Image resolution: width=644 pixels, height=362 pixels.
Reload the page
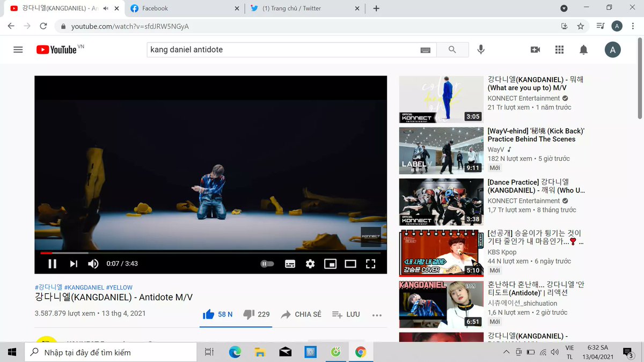pos(43,26)
